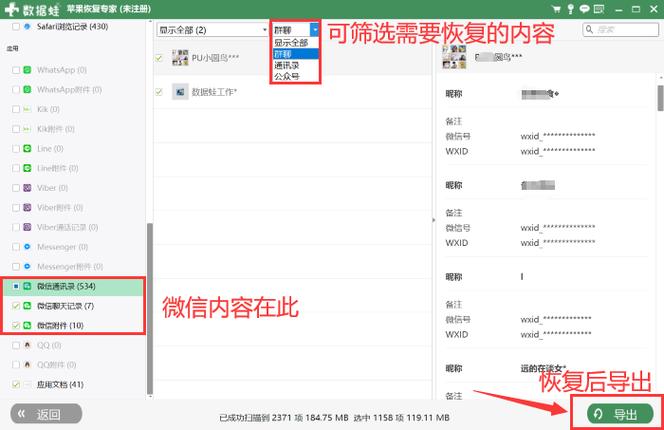664x430 pixels.
Task: Uncheck the 数据蛙工作 list row checkbox
Action: pos(159,92)
